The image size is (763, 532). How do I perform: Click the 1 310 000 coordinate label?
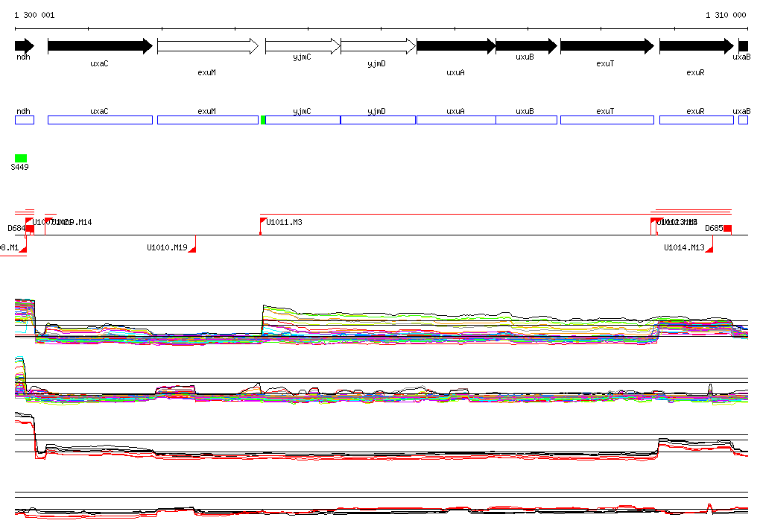pyautogui.click(x=726, y=15)
